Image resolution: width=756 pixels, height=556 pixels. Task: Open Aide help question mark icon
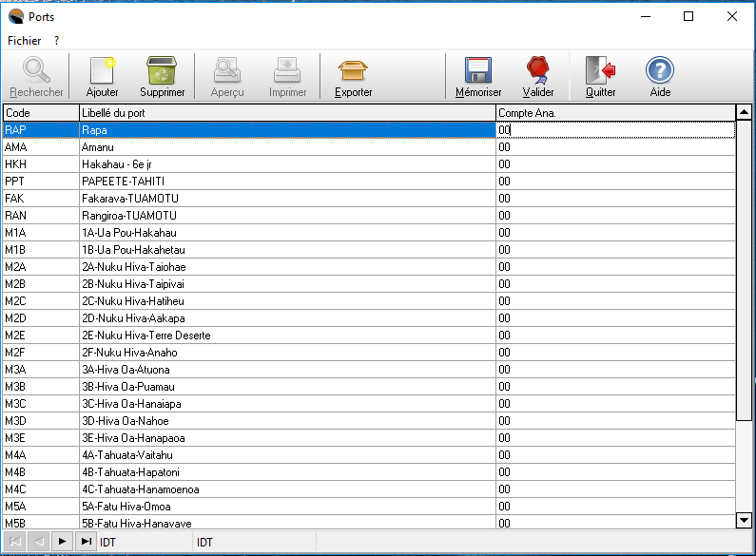659,71
